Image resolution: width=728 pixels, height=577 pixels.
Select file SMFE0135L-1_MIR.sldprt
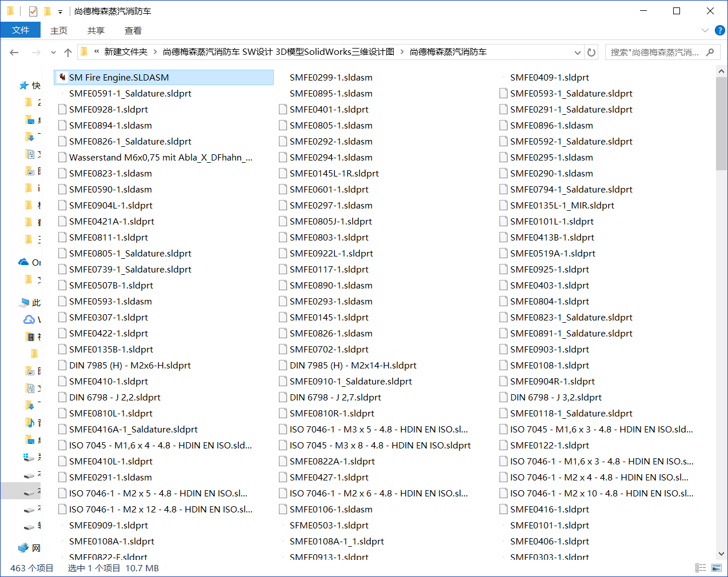coord(562,205)
